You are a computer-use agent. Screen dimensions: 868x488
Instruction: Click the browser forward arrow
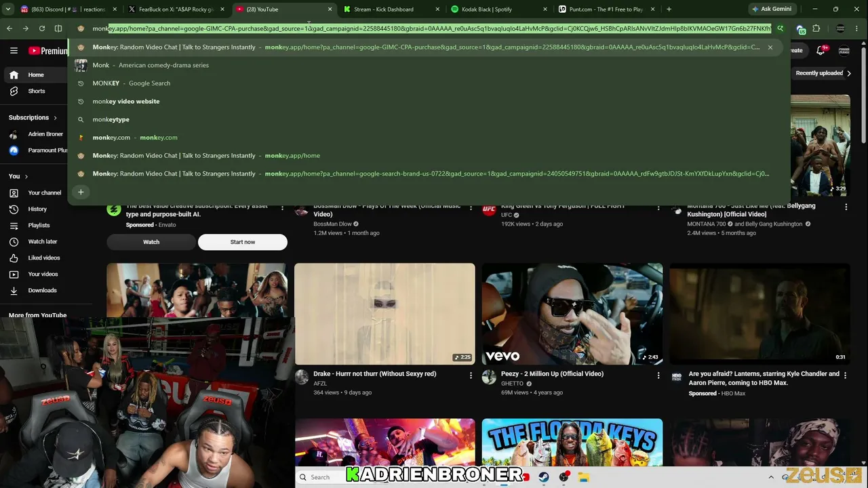tap(25, 28)
